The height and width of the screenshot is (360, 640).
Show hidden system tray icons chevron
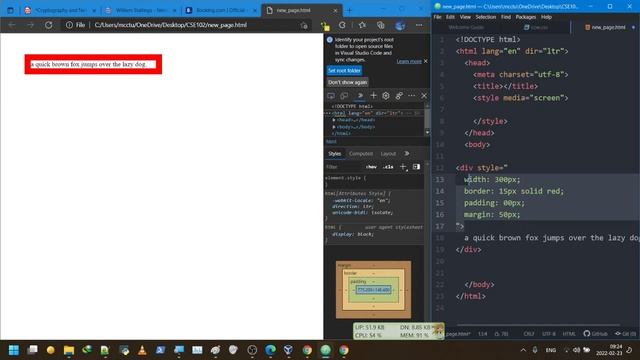tap(523, 350)
